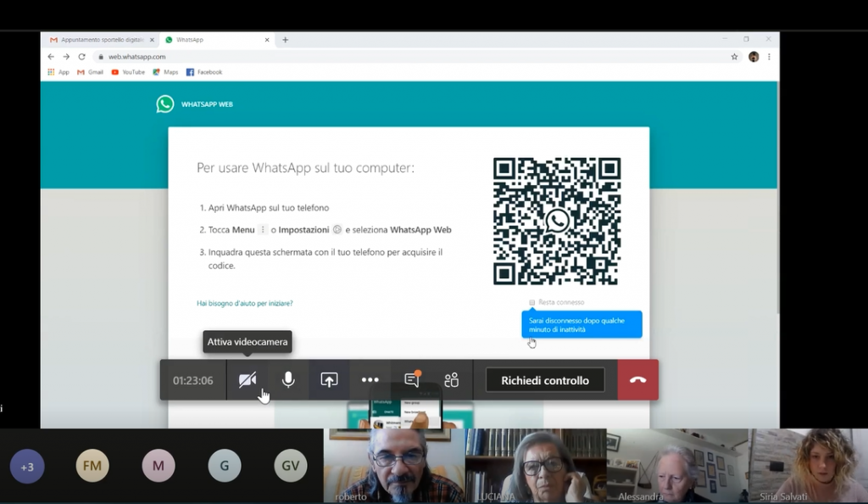Image resolution: width=868 pixels, height=504 pixels.
Task: Open a new browser tab
Action: pyautogui.click(x=285, y=40)
